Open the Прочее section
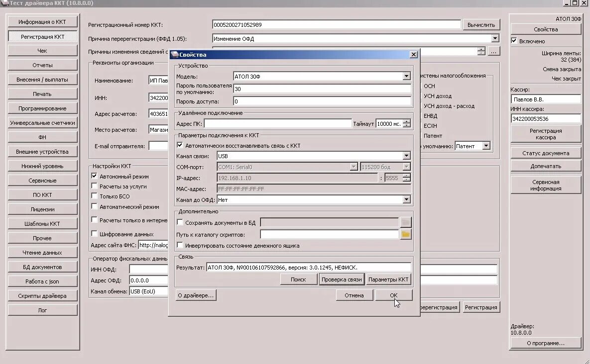This screenshot has height=364, width=590. pyautogui.click(x=42, y=238)
